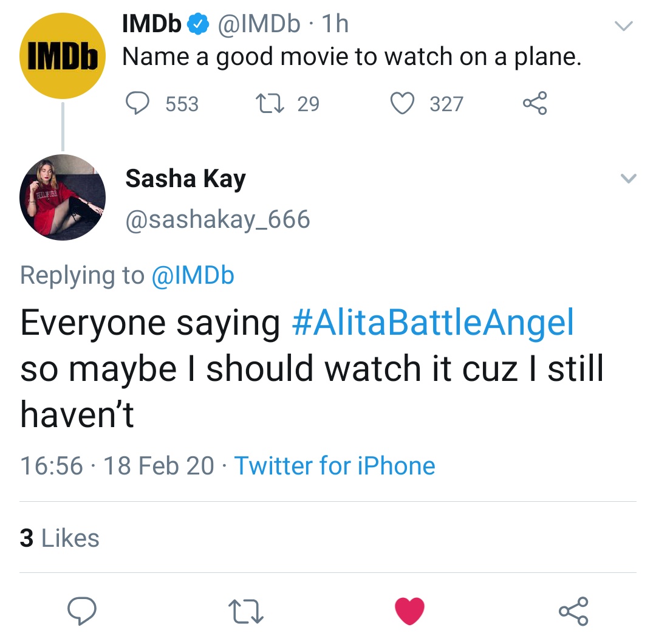Open the IMDb profile picture
The height and width of the screenshot is (644, 656).
point(63,56)
